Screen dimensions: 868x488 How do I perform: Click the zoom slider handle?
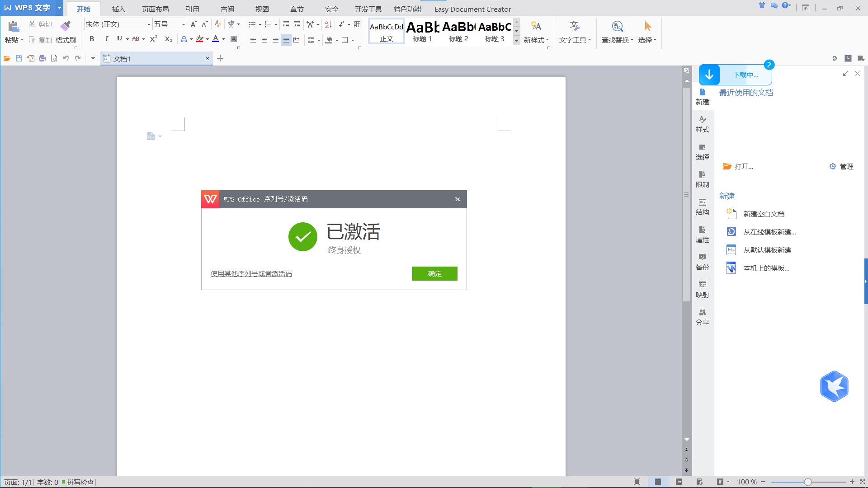(x=807, y=482)
